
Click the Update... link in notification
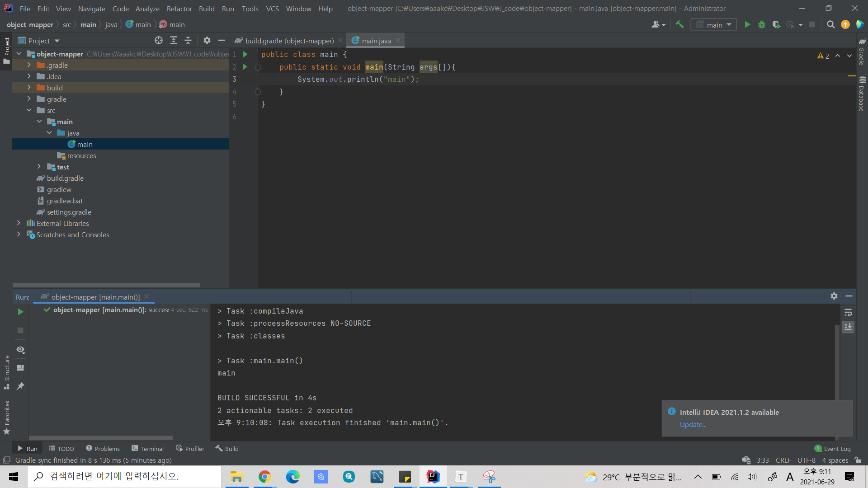coord(693,425)
